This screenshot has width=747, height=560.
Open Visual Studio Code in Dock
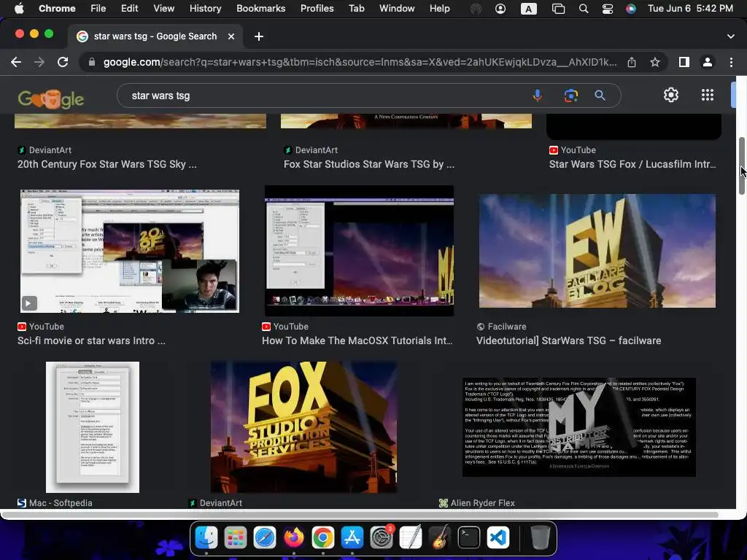point(498,537)
